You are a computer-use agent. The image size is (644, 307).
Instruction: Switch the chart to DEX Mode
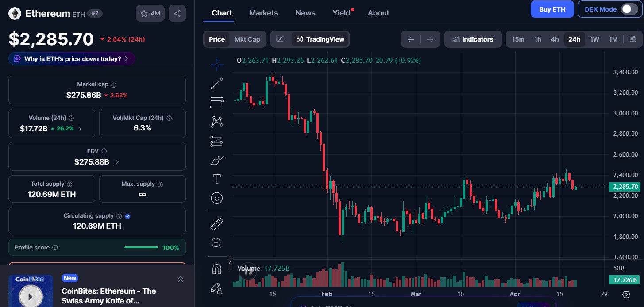(x=629, y=8)
